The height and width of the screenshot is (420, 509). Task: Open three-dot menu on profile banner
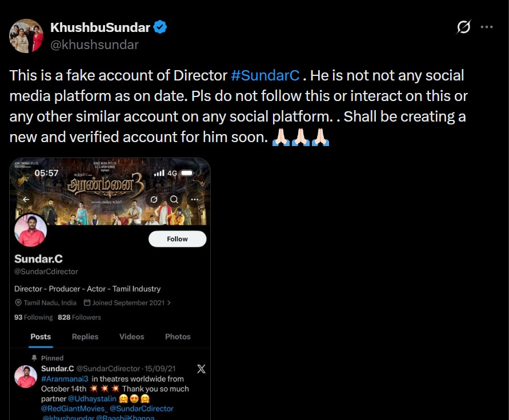194,199
